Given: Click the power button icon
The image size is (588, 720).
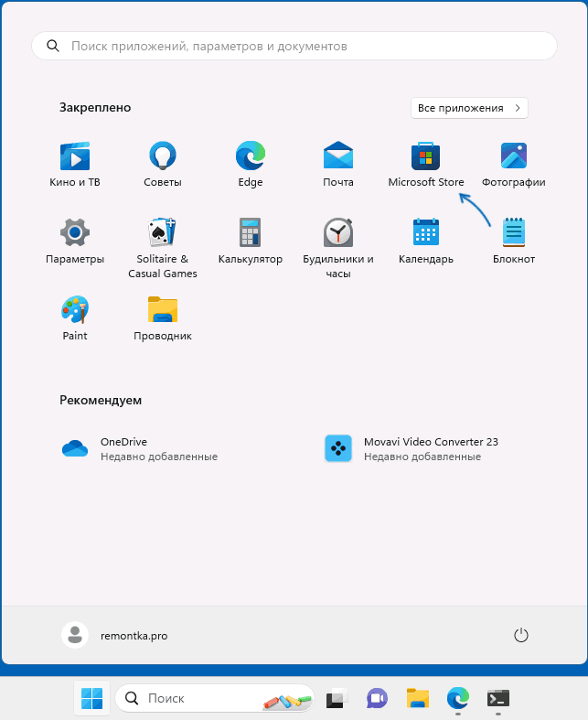Looking at the screenshot, I should pos(521,636).
